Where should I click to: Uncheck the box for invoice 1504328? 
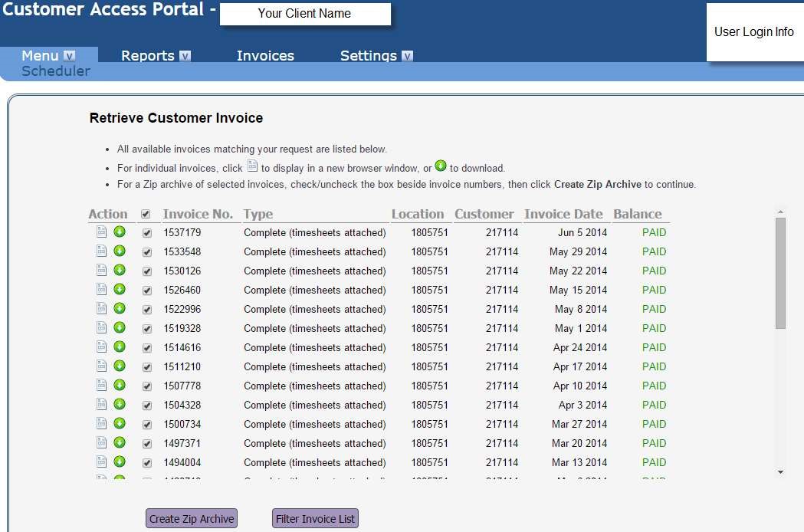tap(147, 406)
